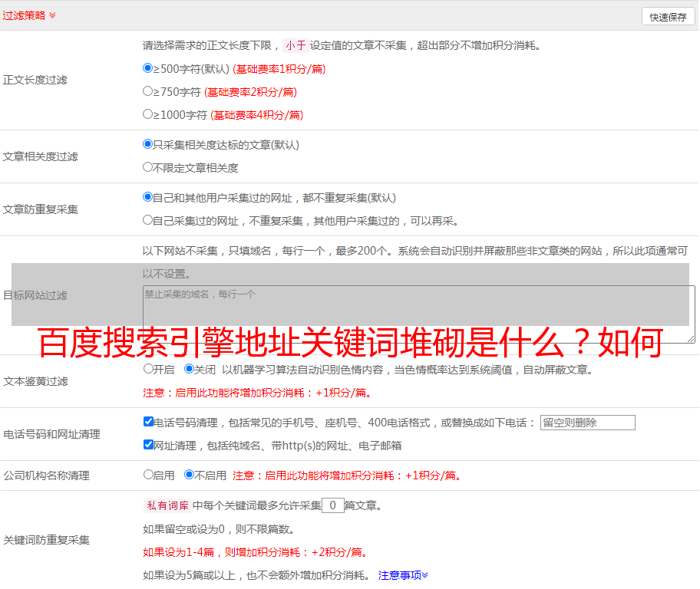Viewport: 700px width, 589px height.
Task: Select 自己和其他用户采集过的网址 no-repeat option
Action: click(x=148, y=197)
